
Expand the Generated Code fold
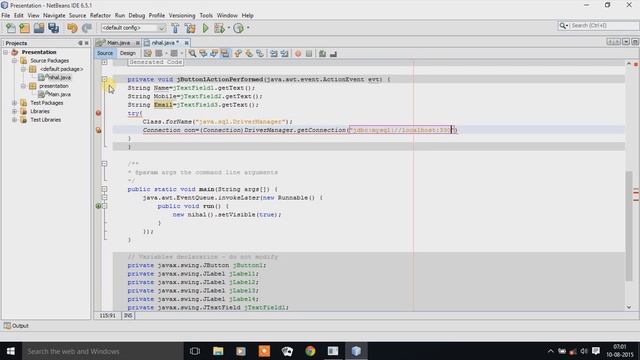click(x=104, y=62)
